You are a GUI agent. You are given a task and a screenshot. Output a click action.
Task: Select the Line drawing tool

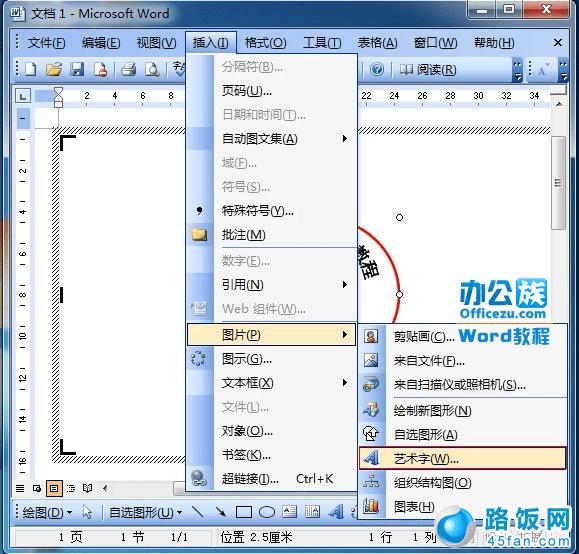[x=198, y=512]
